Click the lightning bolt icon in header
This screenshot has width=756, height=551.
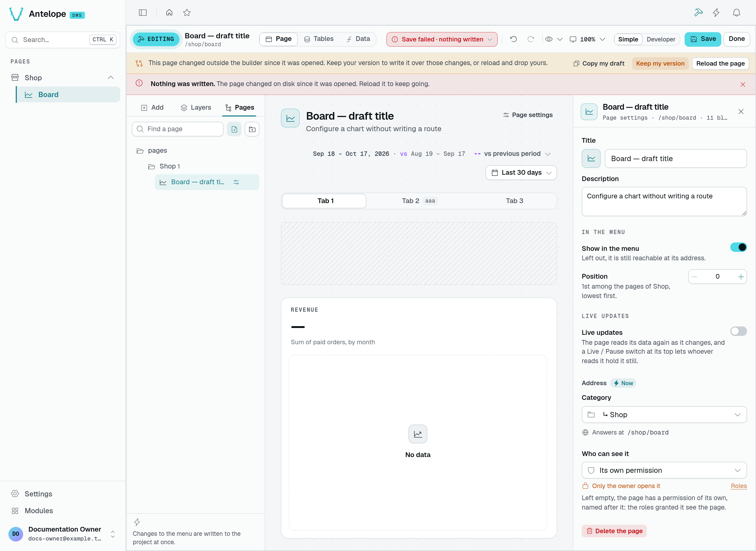pyautogui.click(x=716, y=13)
